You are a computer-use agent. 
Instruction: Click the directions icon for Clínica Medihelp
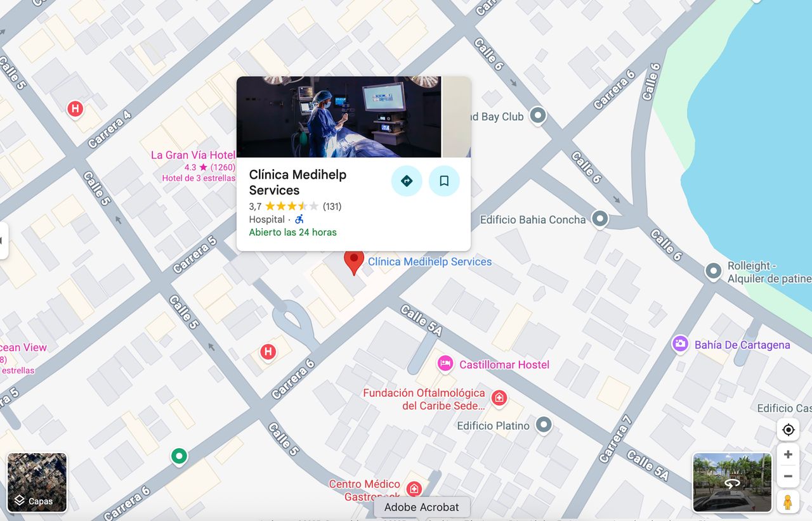407,181
